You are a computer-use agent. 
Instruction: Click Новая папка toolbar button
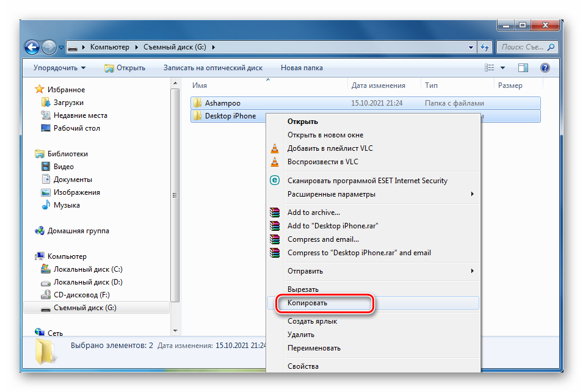click(x=300, y=68)
